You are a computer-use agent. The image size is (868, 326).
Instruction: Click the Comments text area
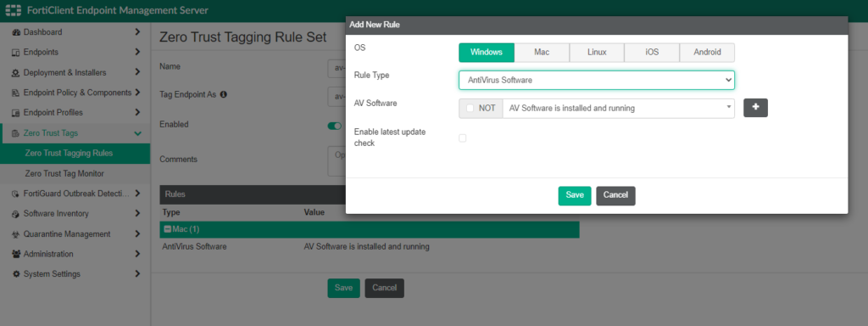pos(337,161)
